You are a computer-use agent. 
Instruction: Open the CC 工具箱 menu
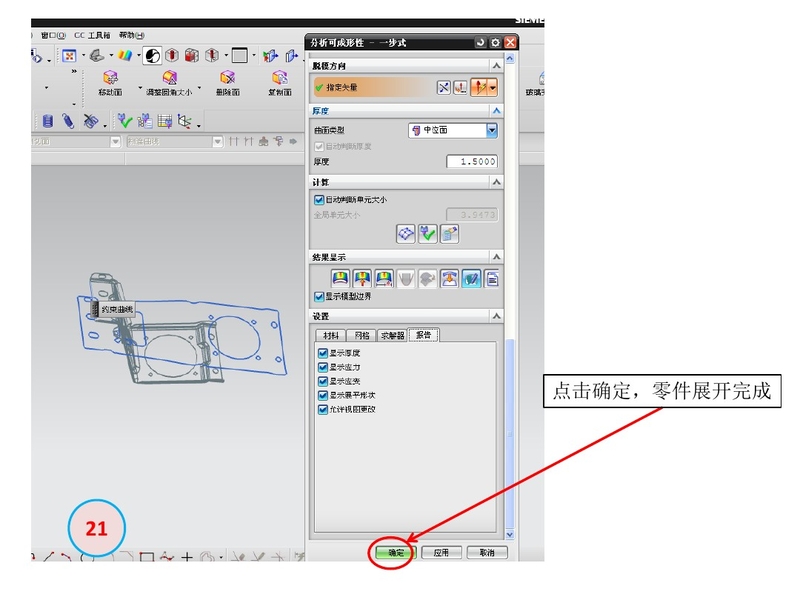point(92,35)
